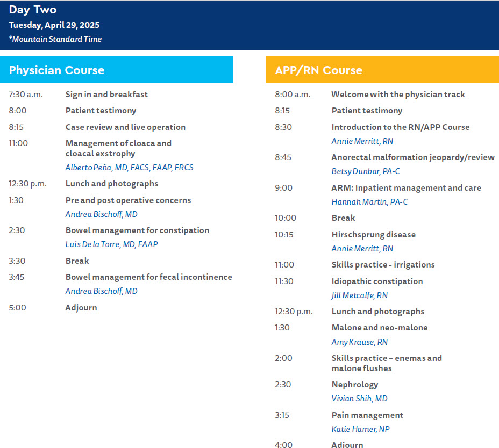Click Andrea Bischoff under Pre and post operative concerns
Image resolution: width=499 pixels, height=448 pixels.
tap(101, 214)
